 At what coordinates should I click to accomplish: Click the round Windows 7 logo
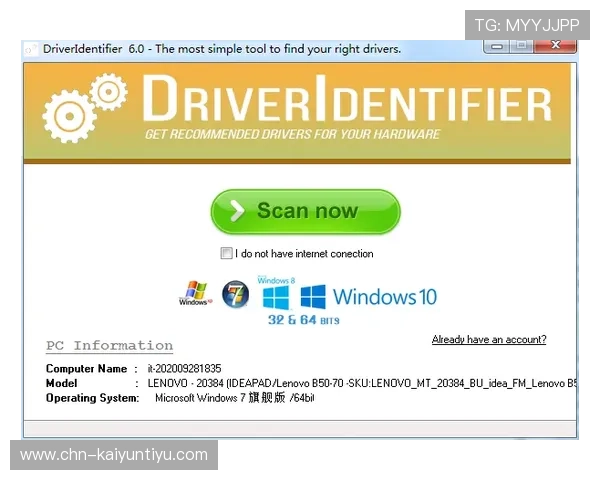click(x=235, y=294)
